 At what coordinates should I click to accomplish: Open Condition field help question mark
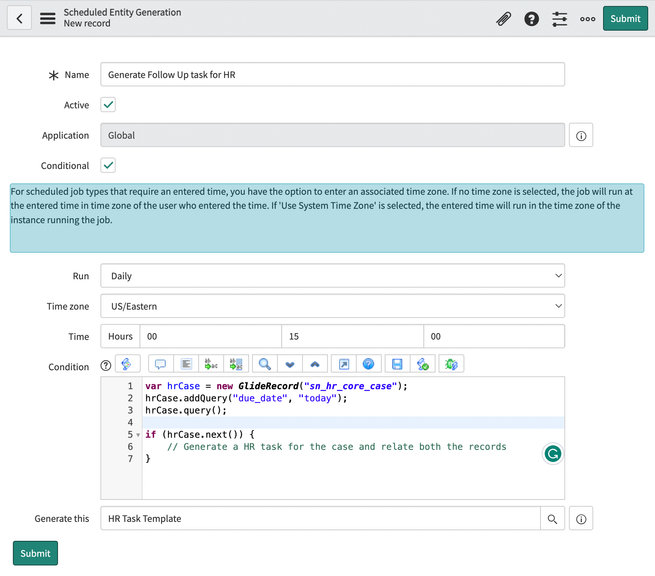[106, 366]
